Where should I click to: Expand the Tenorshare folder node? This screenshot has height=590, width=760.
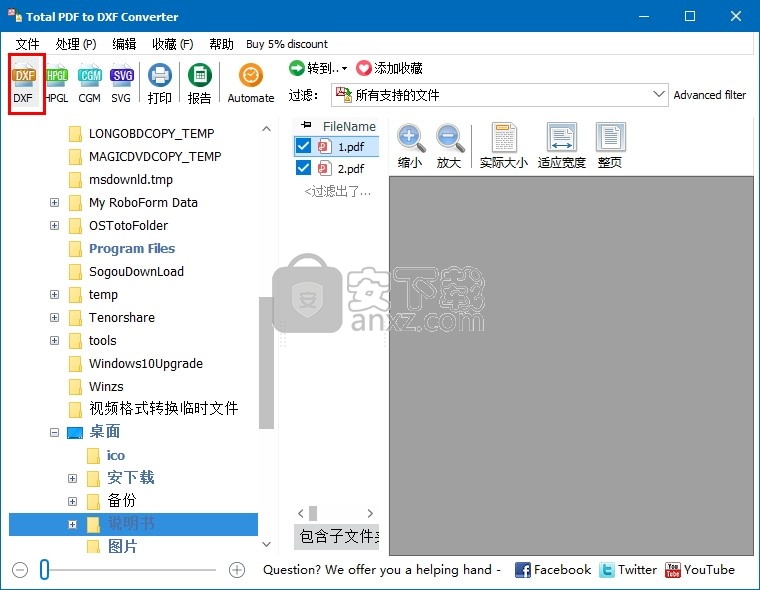[x=54, y=318]
